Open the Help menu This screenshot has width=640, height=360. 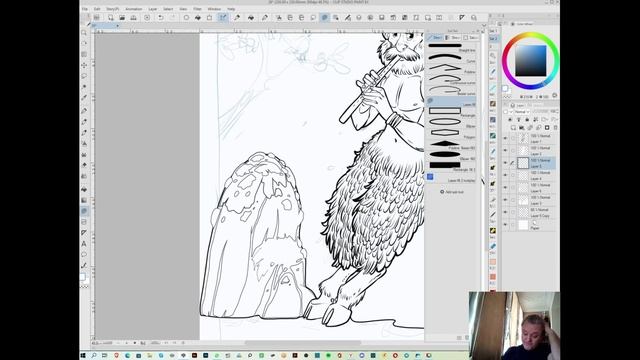click(231, 9)
